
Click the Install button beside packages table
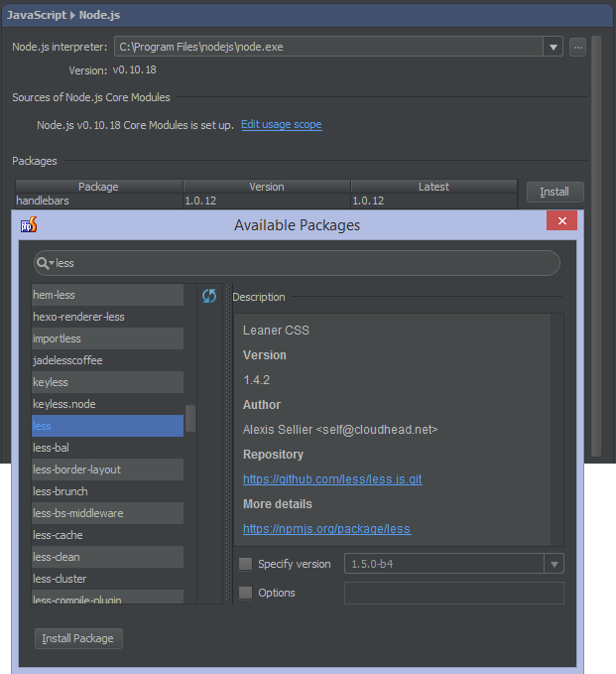pyautogui.click(x=555, y=192)
